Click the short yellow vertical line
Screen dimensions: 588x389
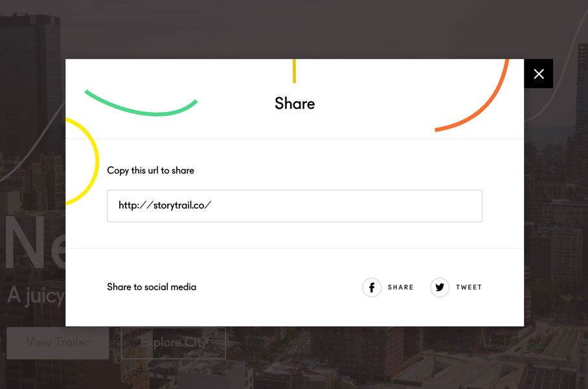(294, 71)
